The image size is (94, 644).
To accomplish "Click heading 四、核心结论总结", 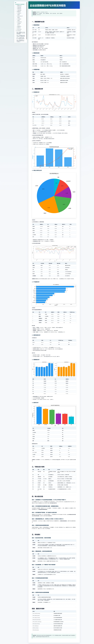I will click(38, 497).
